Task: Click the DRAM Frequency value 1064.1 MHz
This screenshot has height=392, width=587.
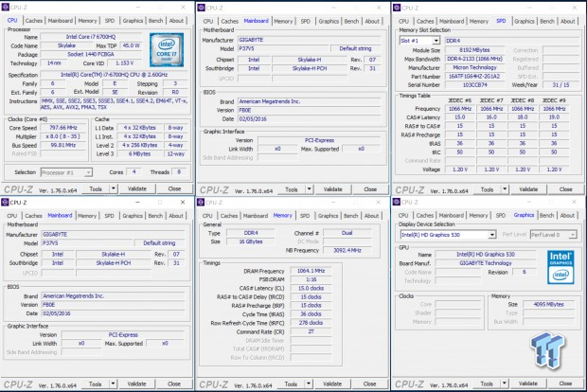Action: point(311,271)
